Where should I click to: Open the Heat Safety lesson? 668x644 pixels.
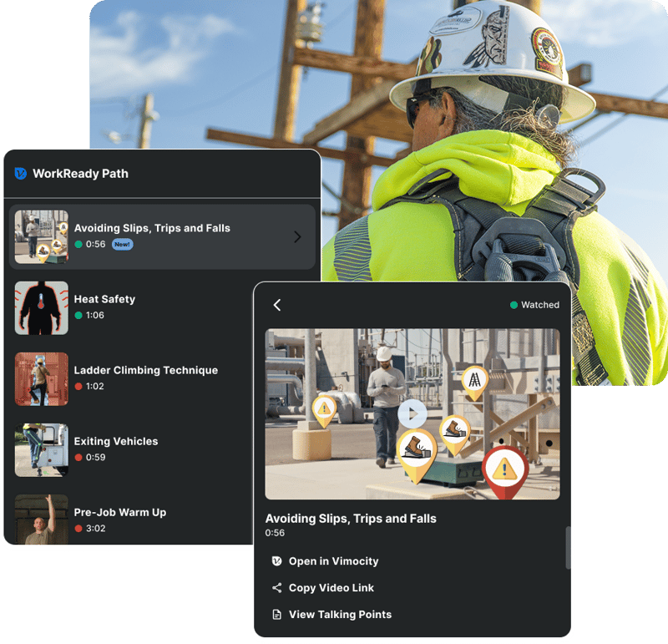tap(104, 299)
